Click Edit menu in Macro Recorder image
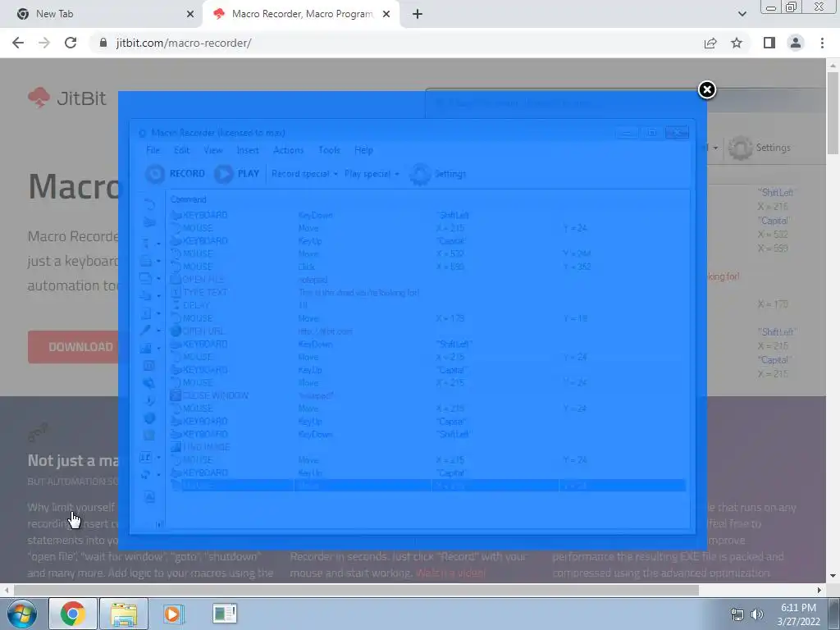Screen dimensions: 840x630 (181, 150)
